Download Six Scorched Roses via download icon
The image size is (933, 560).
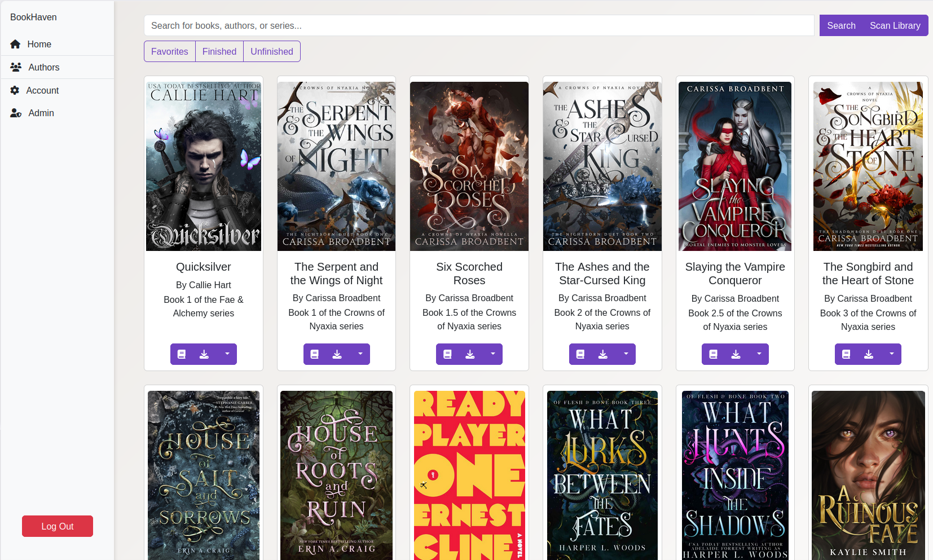click(x=470, y=354)
